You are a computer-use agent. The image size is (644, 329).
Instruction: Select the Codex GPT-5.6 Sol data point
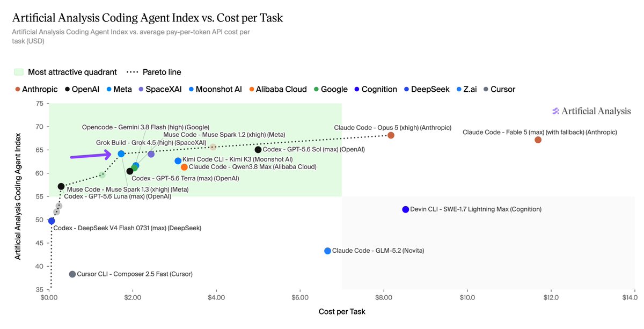(x=258, y=149)
